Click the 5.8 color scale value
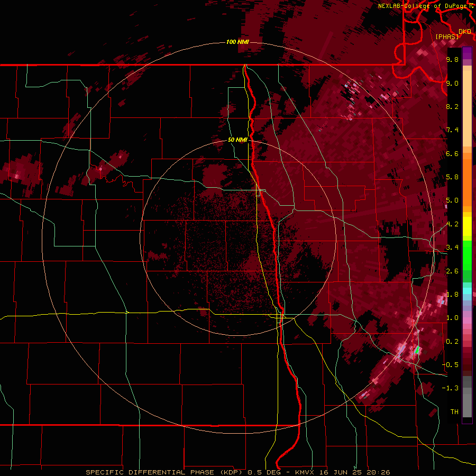 click(452, 177)
